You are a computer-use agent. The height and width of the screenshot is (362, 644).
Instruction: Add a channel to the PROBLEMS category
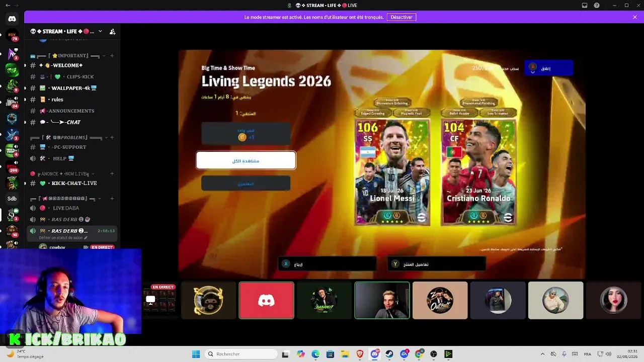click(112, 137)
